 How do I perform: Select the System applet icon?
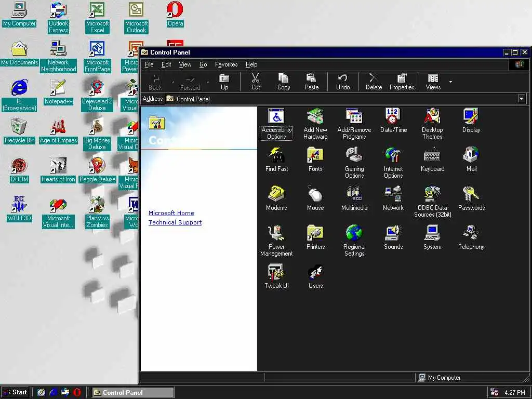coord(432,237)
